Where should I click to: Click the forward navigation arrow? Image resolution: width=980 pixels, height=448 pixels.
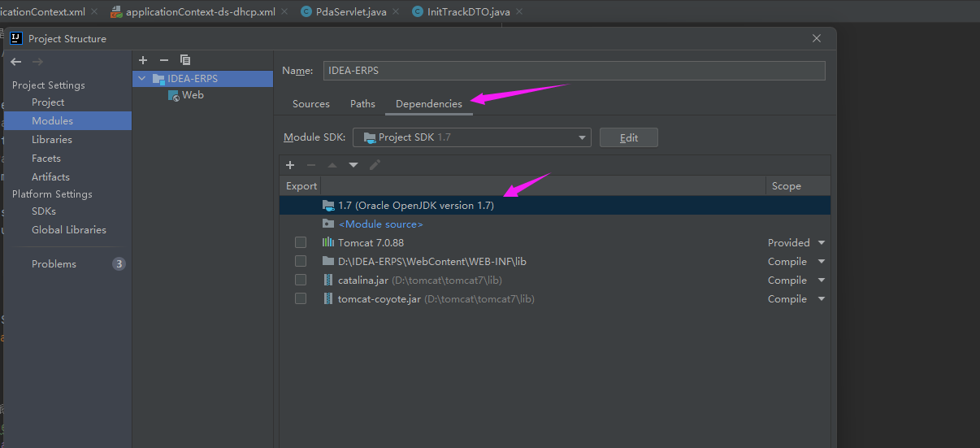click(x=37, y=62)
